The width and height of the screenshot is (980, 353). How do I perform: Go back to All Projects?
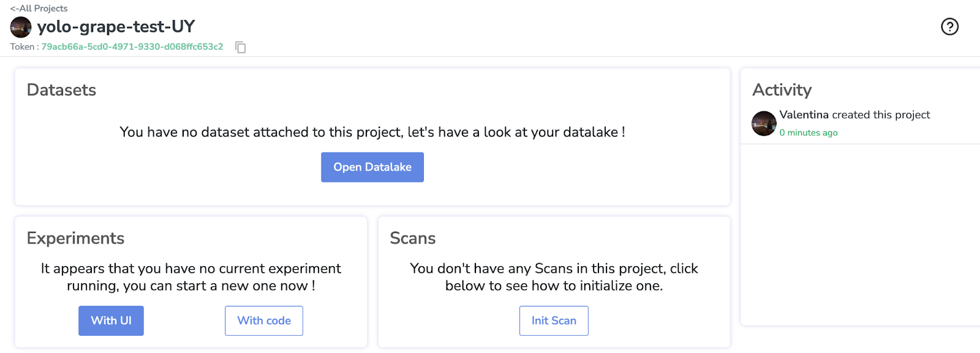[x=39, y=9]
